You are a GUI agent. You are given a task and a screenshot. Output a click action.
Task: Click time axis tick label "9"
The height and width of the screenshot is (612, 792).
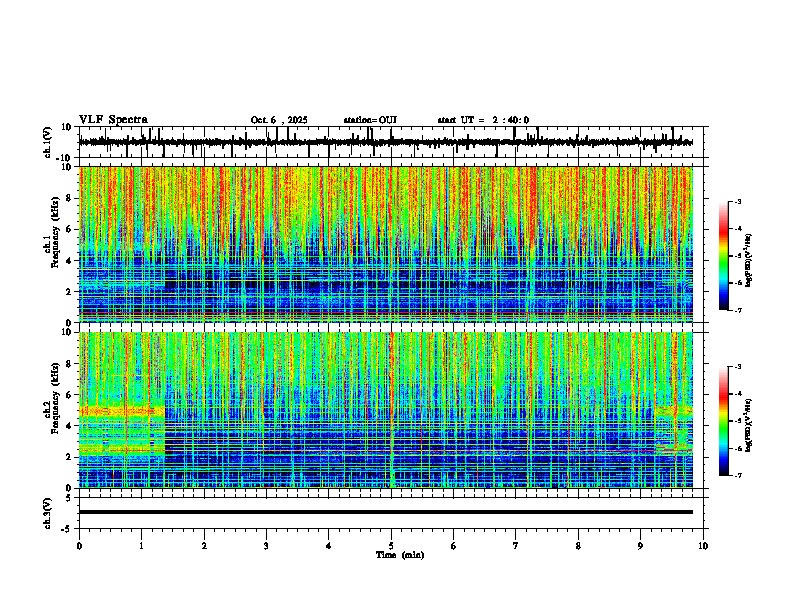click(640, 546)
